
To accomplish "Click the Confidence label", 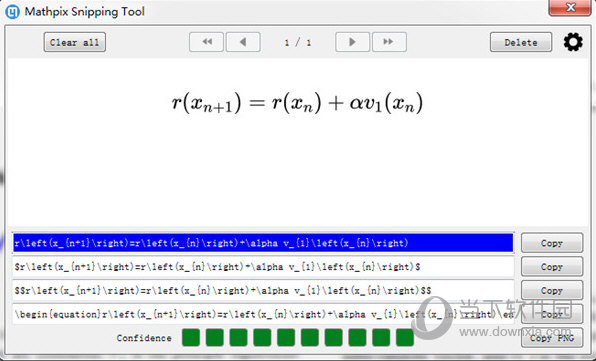I will click(144, 338).
